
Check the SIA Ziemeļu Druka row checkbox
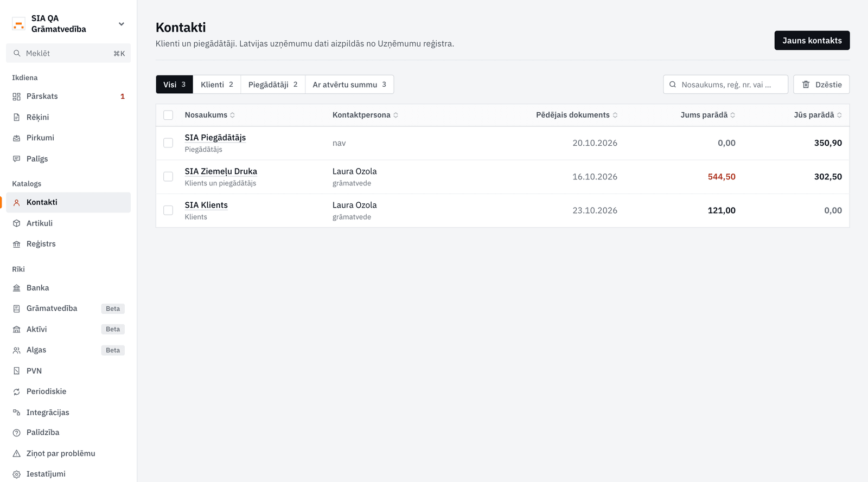coord(168,176)
